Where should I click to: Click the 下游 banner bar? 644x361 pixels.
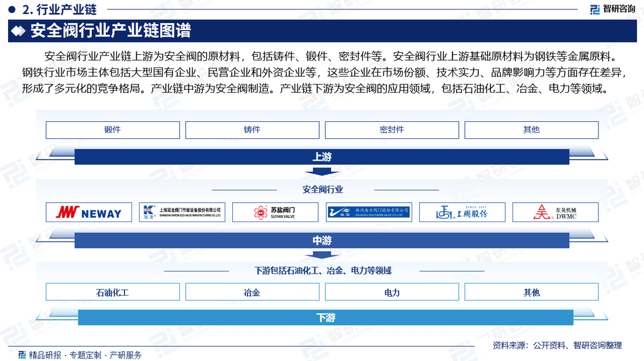(326, 318)
